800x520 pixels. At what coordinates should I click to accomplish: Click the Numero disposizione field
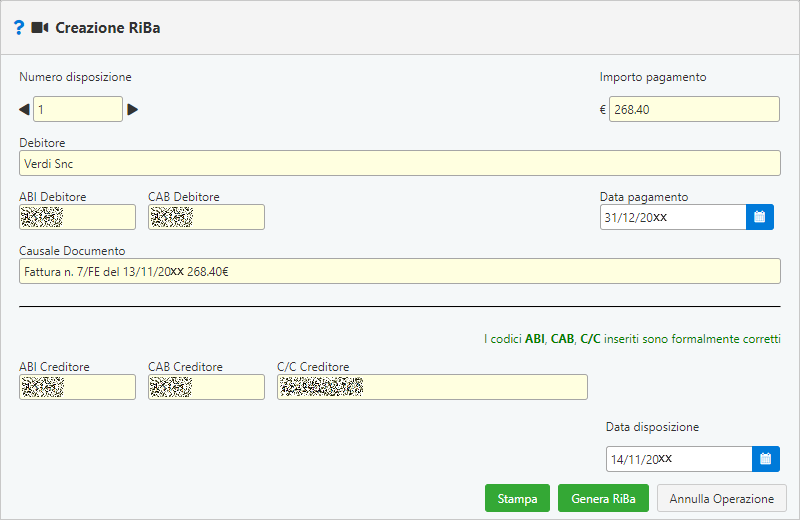78,109
